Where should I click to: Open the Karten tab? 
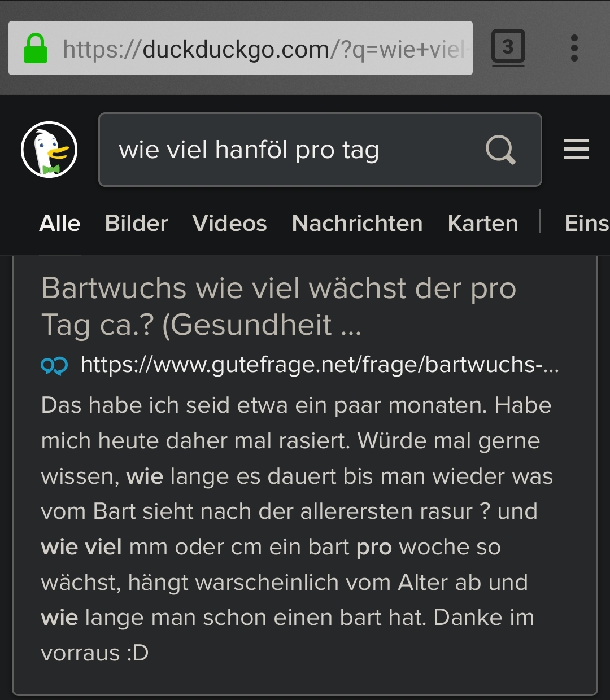pos(483,224)
